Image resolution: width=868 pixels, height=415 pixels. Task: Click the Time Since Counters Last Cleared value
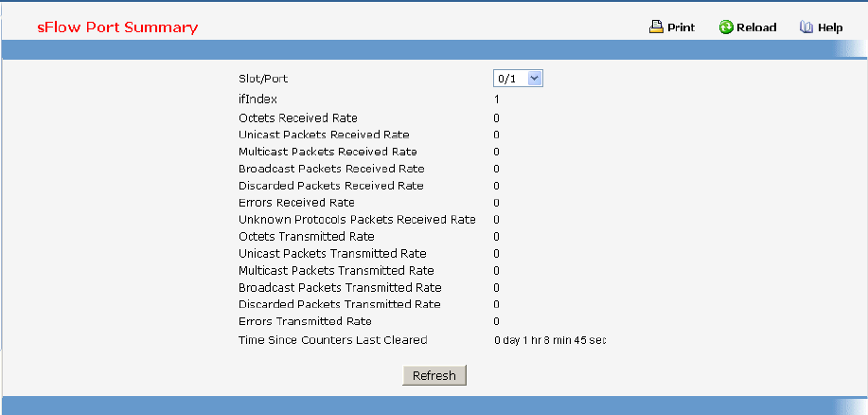(550, 339)
